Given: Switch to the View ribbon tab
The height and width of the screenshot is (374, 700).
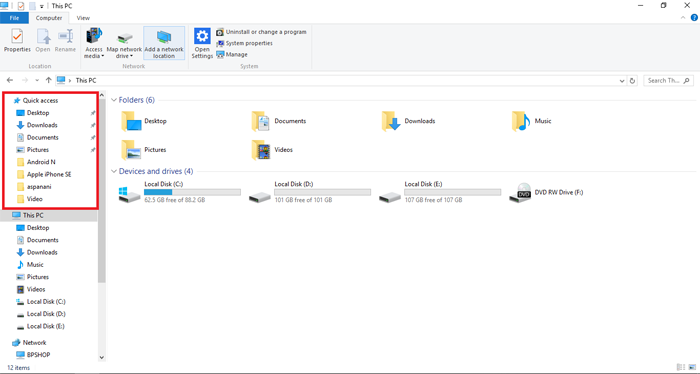Looking at the screenshot, I should 83,18.
